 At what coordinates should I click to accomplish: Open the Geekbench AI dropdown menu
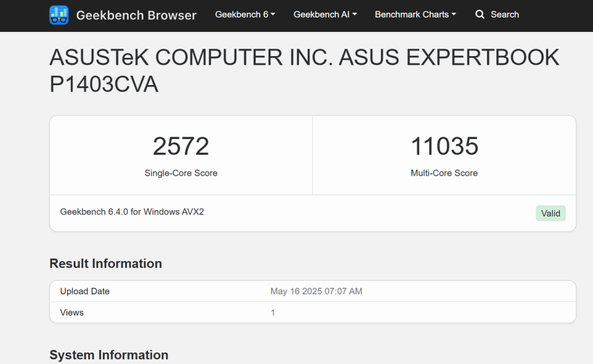(324, 14)
